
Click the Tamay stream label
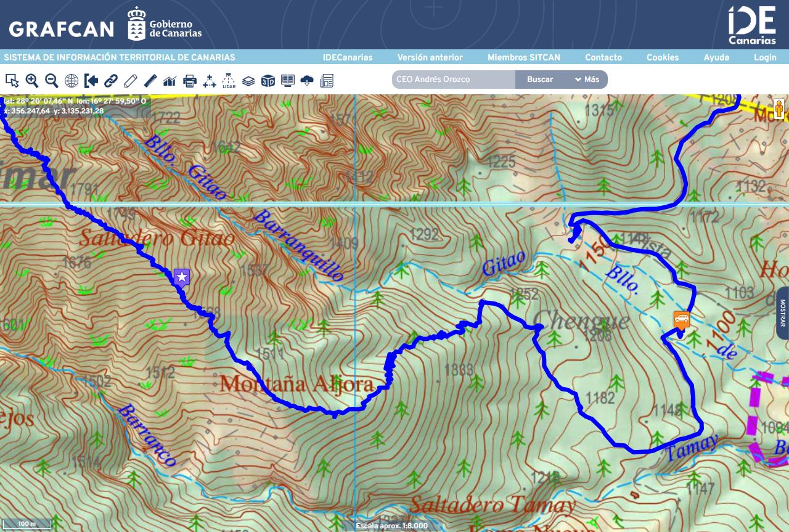pyautogui.click(x=693, y=448)
